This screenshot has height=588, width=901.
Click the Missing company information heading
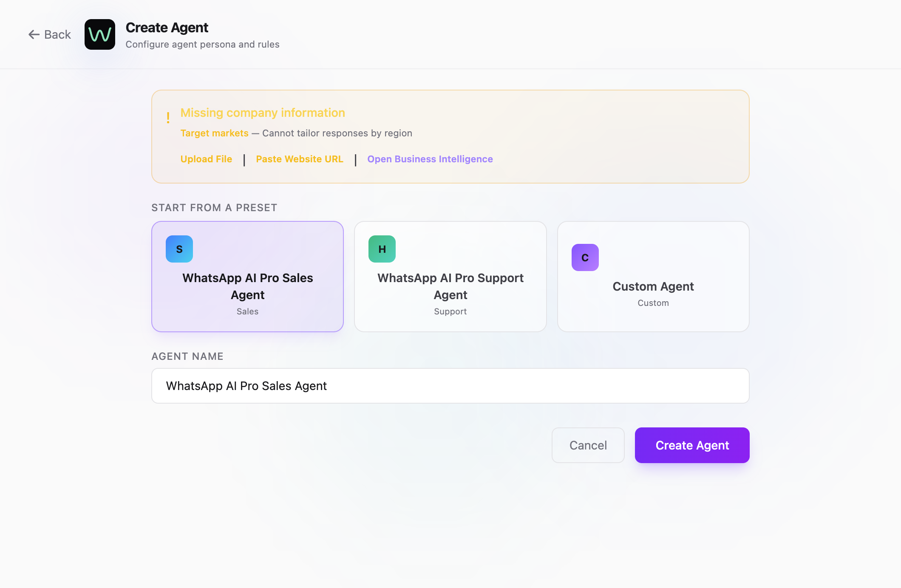point(263,113)
